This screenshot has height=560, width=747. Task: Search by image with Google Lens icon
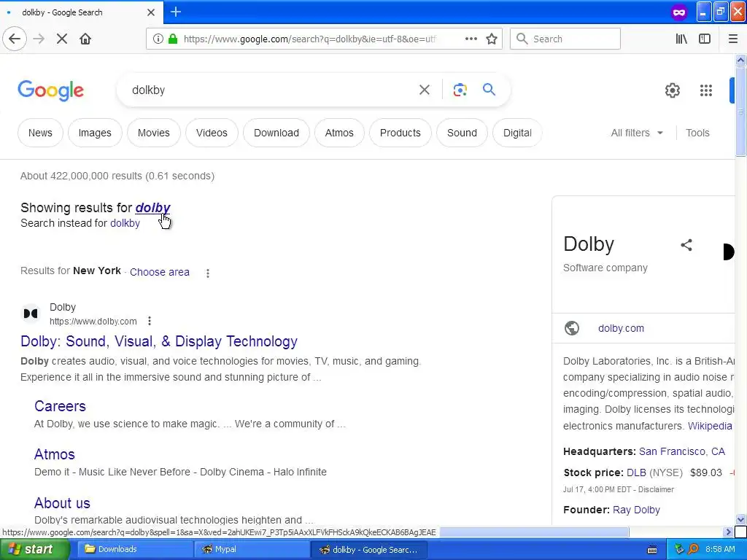(x=460, y=90)
